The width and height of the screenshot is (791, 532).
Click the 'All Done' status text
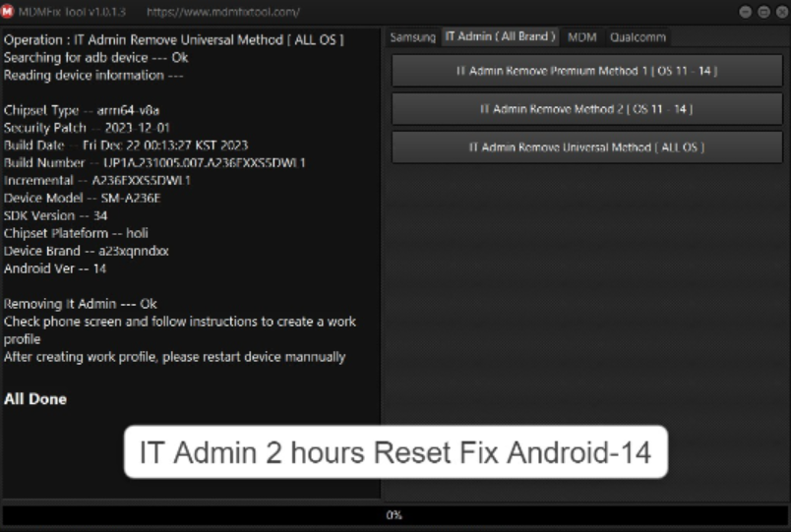35,399
